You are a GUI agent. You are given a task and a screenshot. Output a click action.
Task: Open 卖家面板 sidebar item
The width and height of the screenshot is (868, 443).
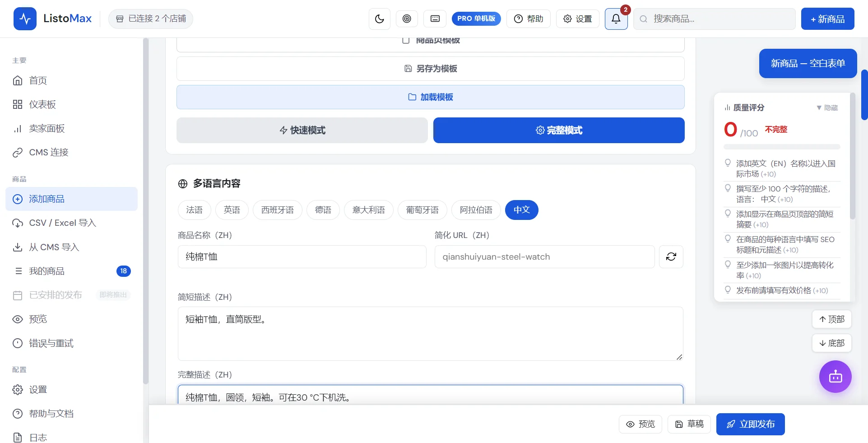(x=71, y=128)
